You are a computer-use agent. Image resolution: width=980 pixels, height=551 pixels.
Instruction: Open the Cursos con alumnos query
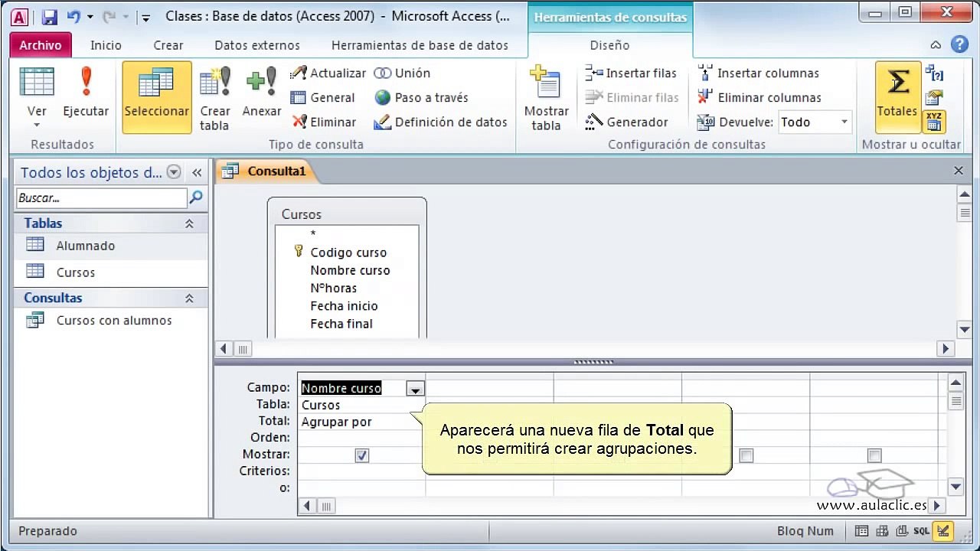tap(111, 321)
